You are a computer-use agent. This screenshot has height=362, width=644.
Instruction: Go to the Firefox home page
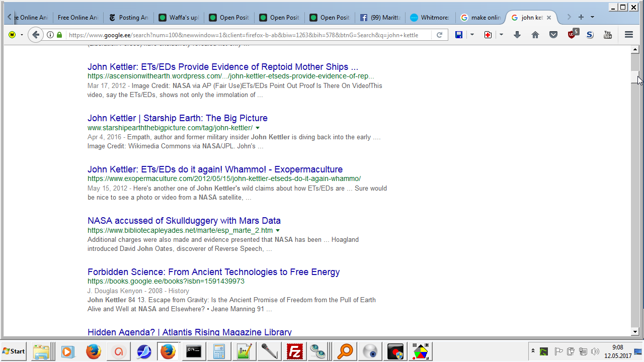pos(535,35)
